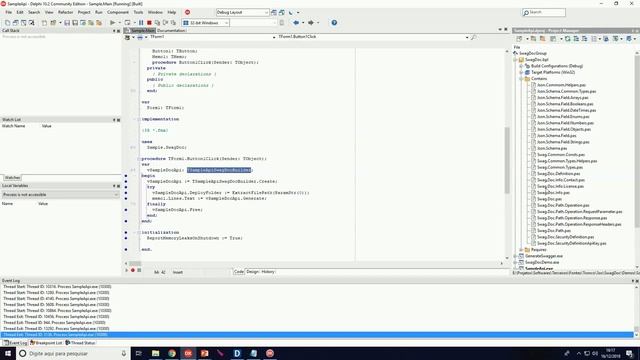Screen dimensions: 640x360
Task: Switch to the Design tab below editor
Action: [252, 271]
